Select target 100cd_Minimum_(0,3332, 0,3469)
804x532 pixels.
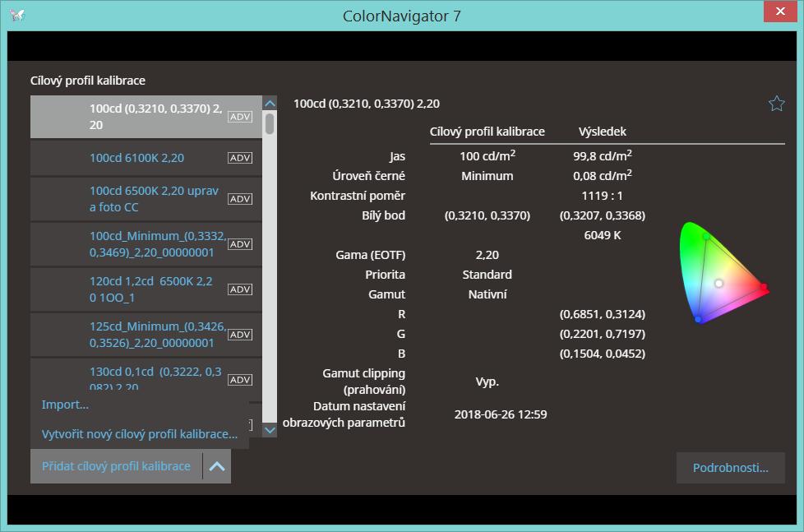[x=146, y=244]
